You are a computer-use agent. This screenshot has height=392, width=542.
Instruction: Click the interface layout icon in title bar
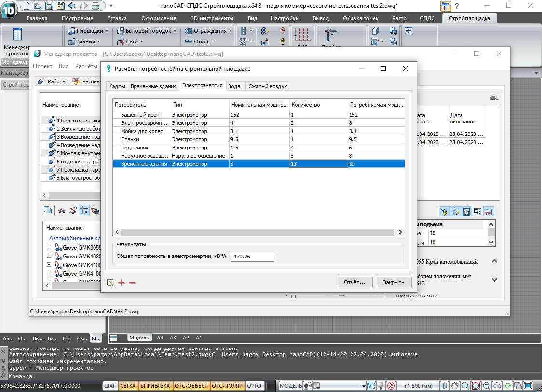446,6
